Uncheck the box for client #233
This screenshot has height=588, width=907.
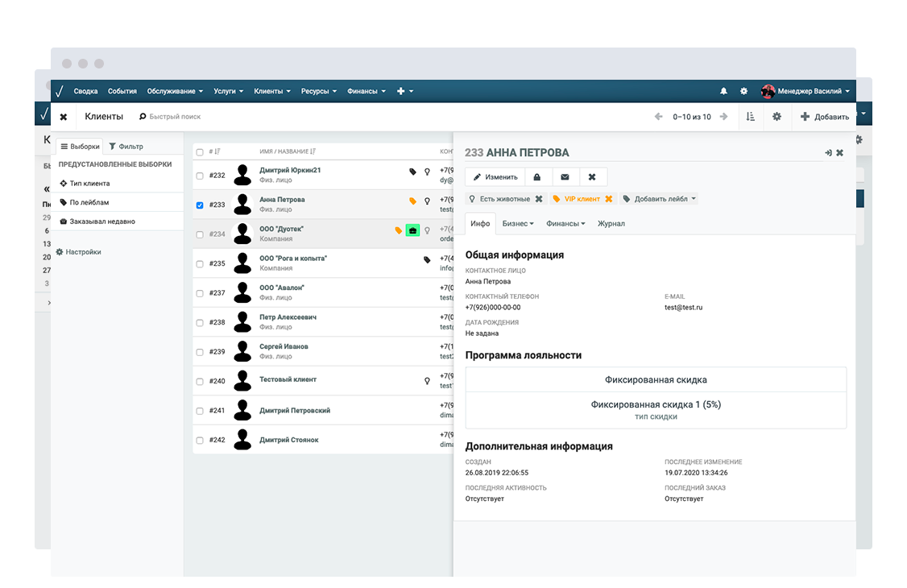[x=200, y=205]
